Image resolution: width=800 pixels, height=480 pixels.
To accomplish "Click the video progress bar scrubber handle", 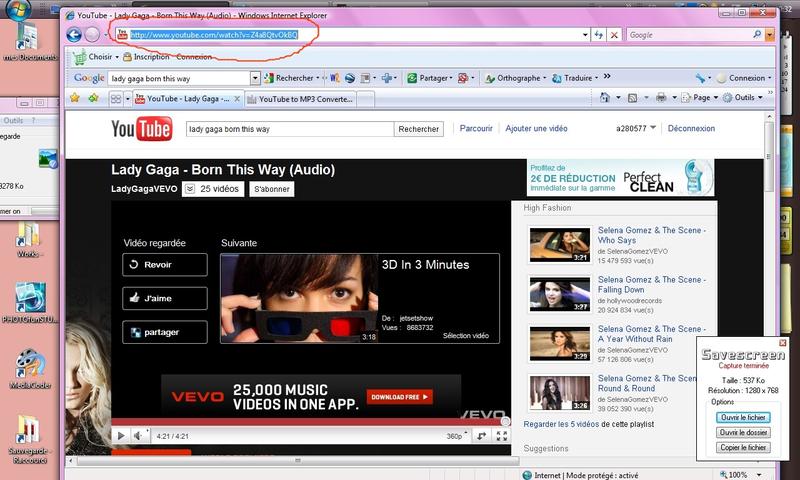I will point(505,422).
